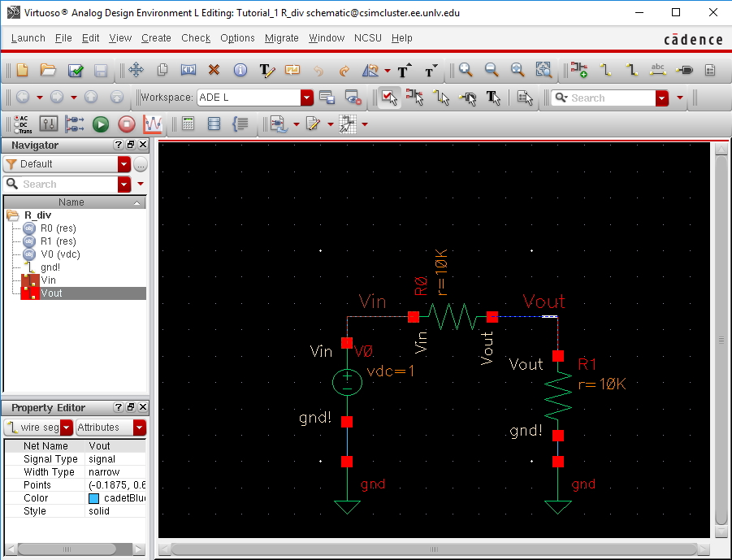Expand the Navigator Default filter dropdown
732x560 pixels.
tap(123, 164)
